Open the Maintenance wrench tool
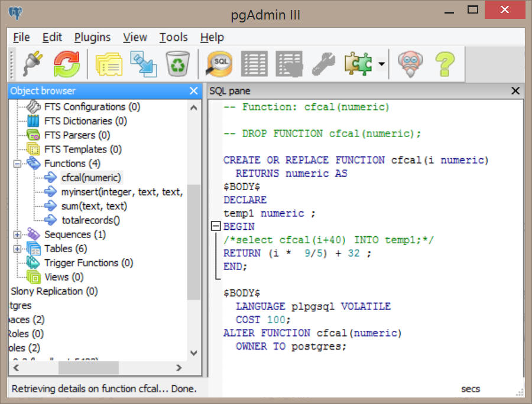Screen dimensions: 532x404 [323, 64]
